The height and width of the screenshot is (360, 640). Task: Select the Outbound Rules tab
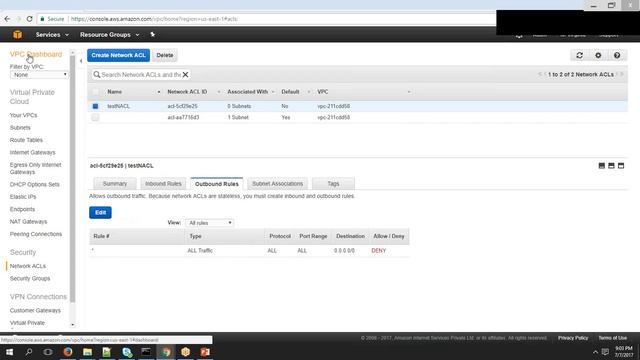pos(217,184)
